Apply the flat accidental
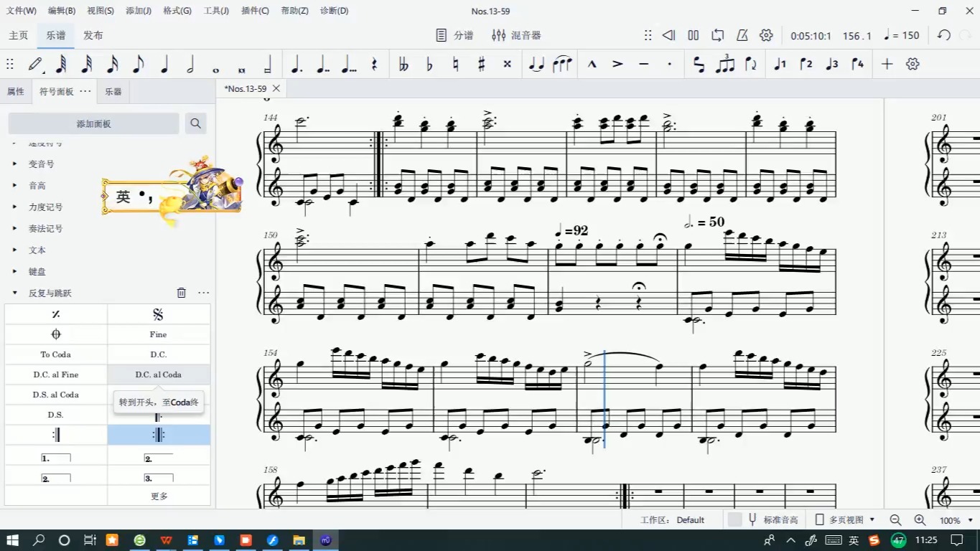 pos(429,64)
